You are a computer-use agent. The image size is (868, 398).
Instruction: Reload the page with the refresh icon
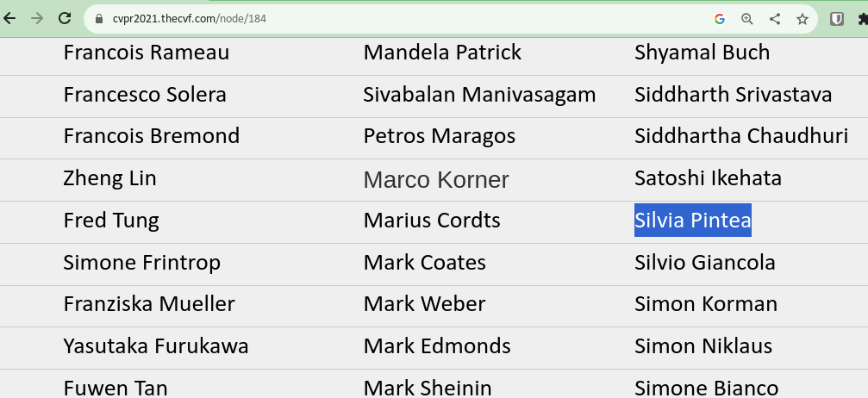[x=65, y=19]
